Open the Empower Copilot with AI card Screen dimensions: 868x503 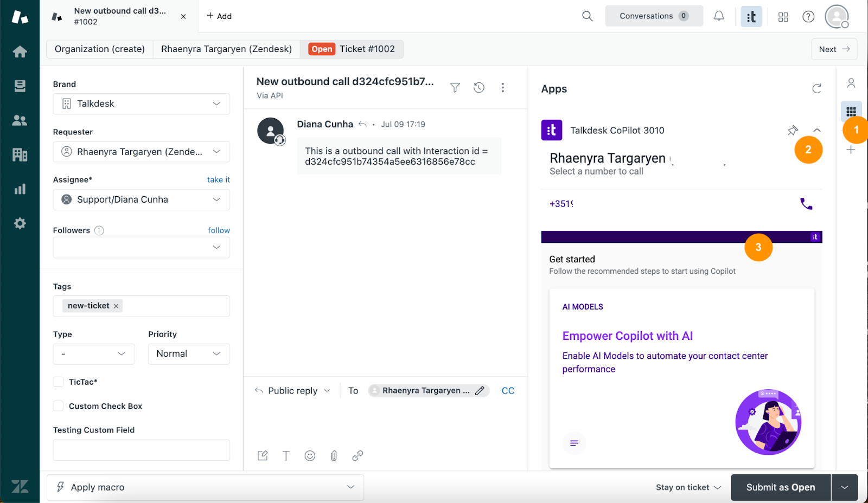point(682,378)
